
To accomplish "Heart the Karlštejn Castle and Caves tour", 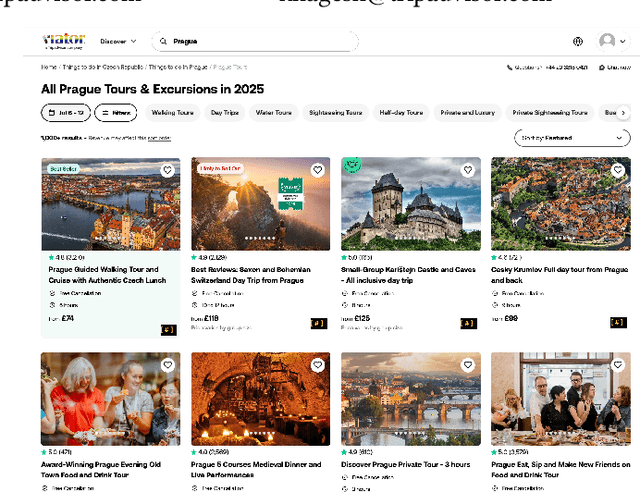I will tap(467, 170).
